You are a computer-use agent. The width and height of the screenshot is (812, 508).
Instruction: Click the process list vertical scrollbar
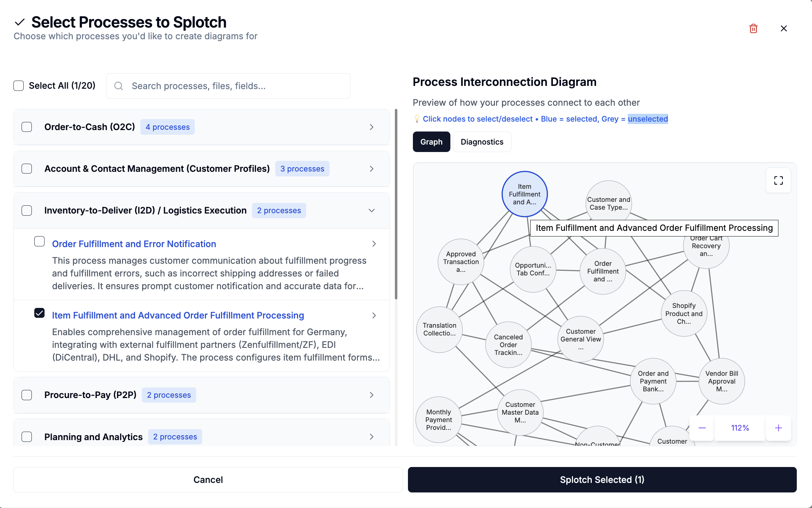396,204
